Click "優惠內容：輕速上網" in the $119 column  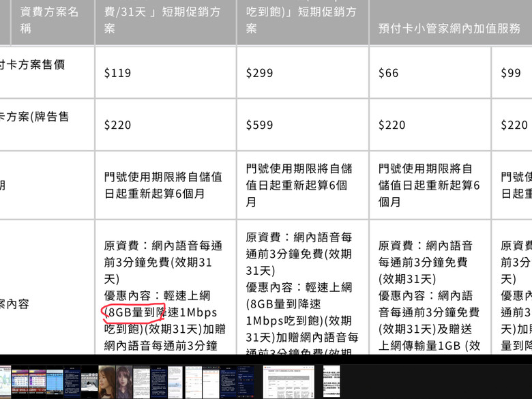[x=157, y=295]
